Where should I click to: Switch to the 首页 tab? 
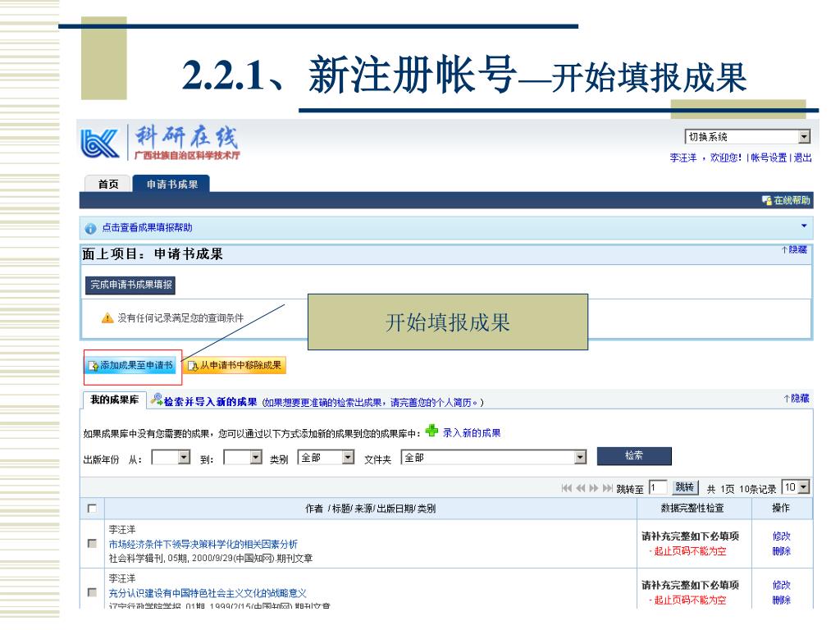108,185
